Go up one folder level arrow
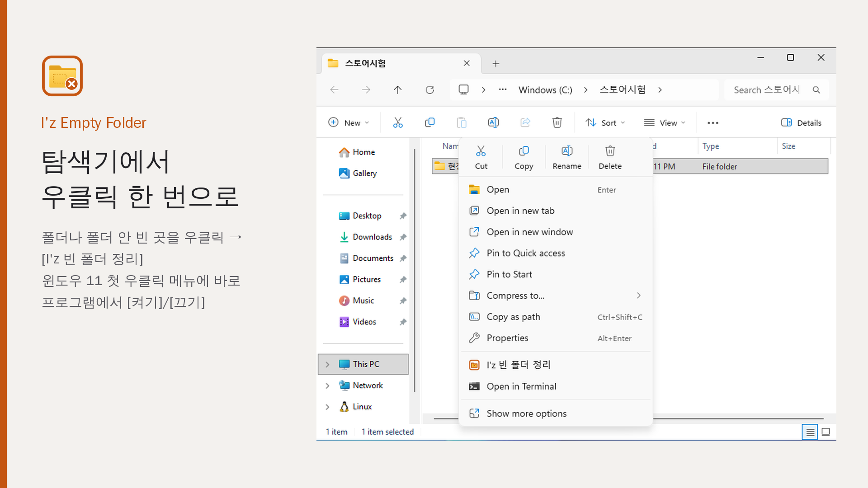 (x=398, y=90)
